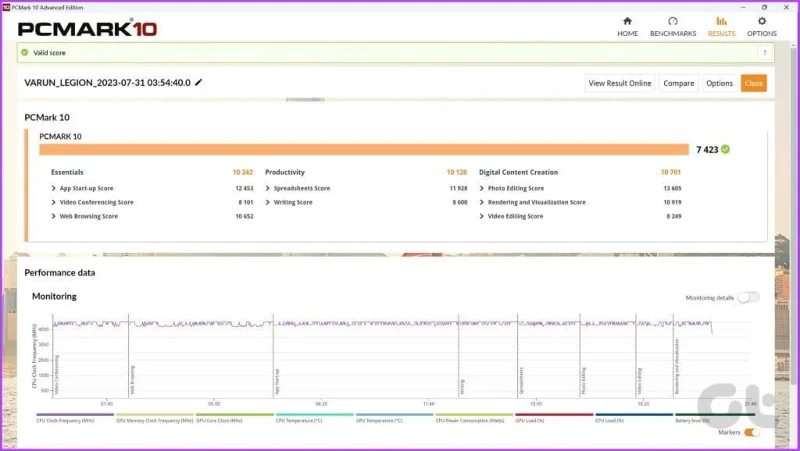This screenshot has width=800, height=451.
Task: Click the green check beside score 7 423
Action: coord(725,149)
